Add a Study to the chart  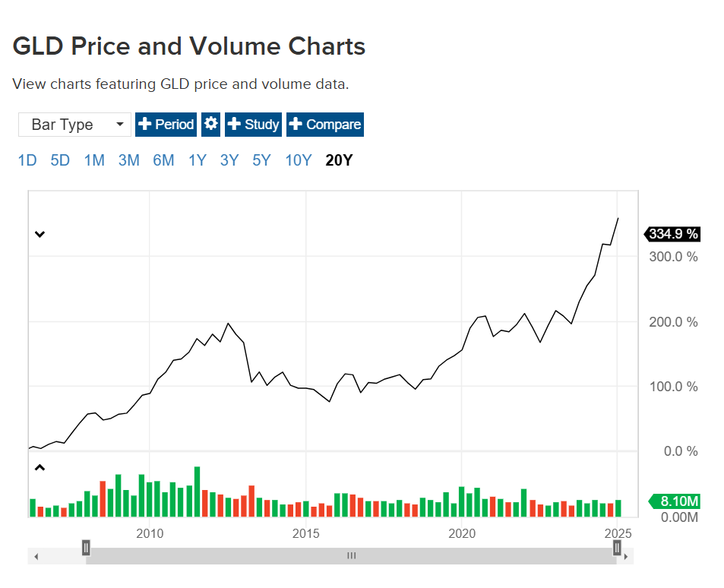click(253, 125)
